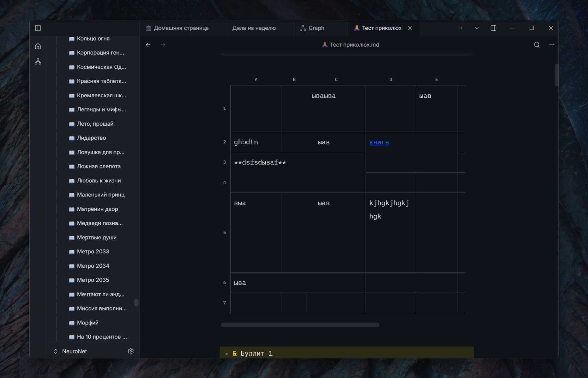
Task: Select column header D of table
Action: (391, 80)
